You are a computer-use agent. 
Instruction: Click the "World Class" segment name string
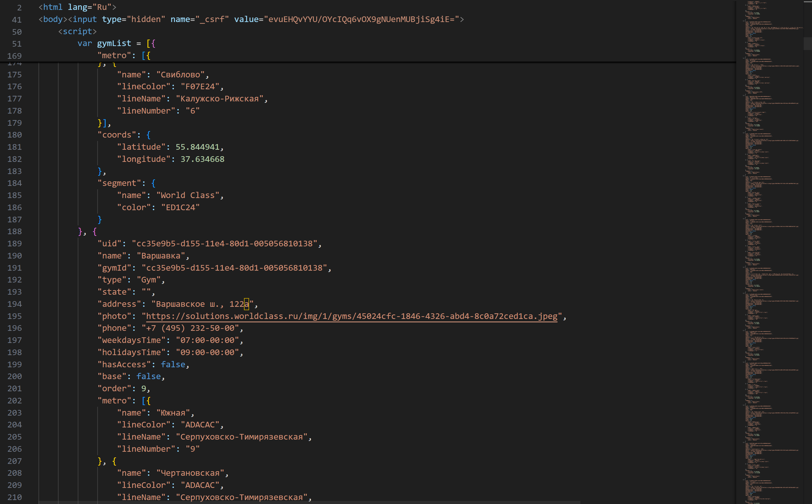tap(187, 195)
